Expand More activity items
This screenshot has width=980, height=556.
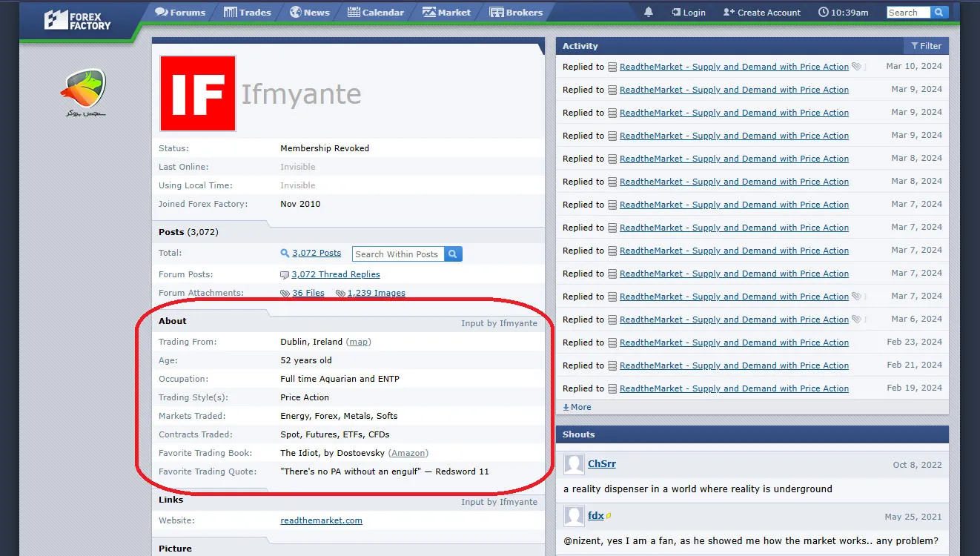577,407
